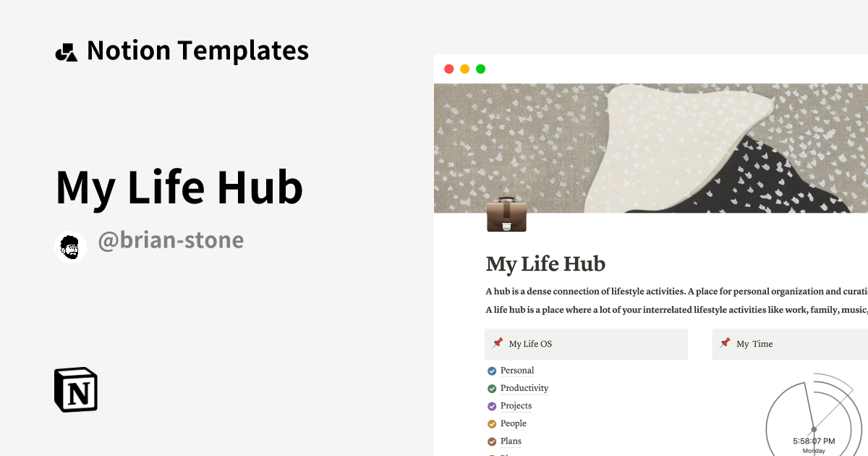Image resolution: width=868 pixels, height=456 pixels.
Task: Click the red pin icon on My Time
Action: [725, 343]
